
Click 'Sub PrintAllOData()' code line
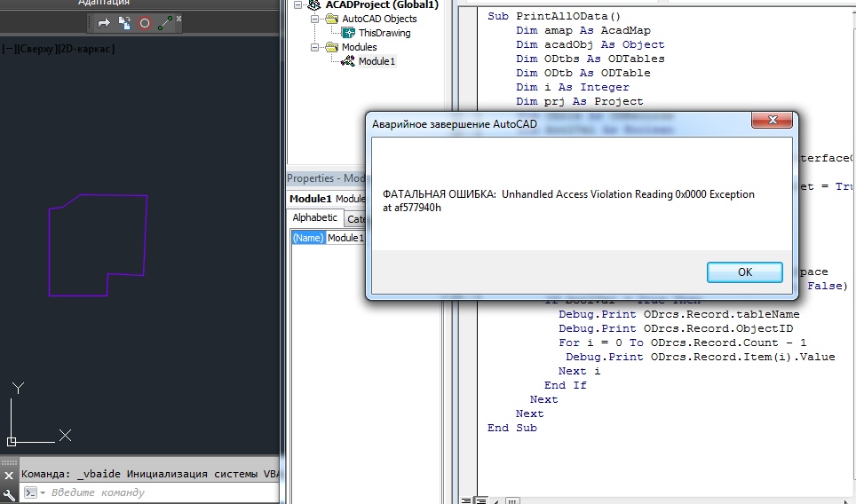coord(554,16)
